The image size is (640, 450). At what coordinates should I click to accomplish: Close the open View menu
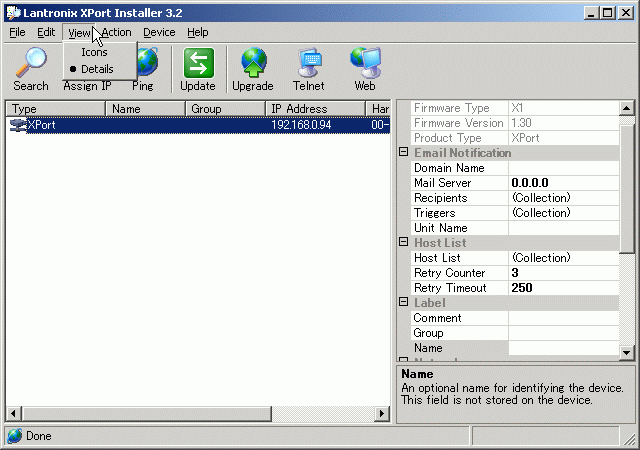pyautogui.click(x=79, y=33)
